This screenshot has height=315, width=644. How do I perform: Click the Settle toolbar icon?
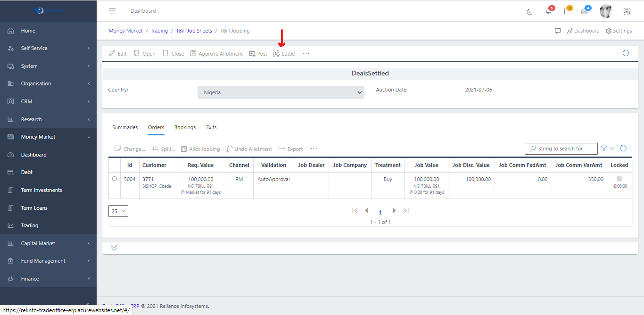tap(276, 54)
